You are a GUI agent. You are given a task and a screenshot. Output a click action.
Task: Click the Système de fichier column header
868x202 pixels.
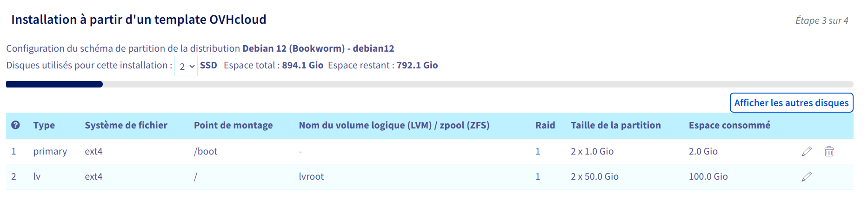click(126, 125)
